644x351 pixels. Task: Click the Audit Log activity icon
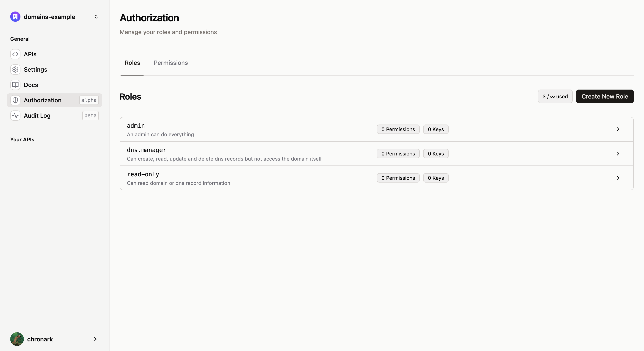coord(15,115)
